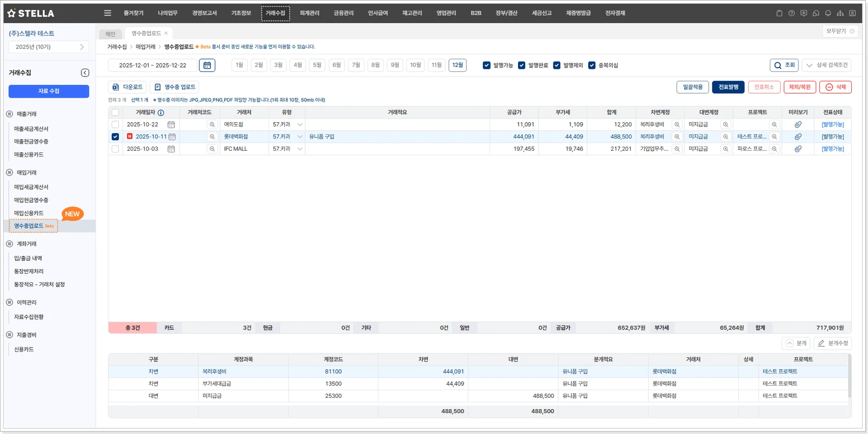
Task: Click the notification bell icon
Action: (x=828, y=13)
